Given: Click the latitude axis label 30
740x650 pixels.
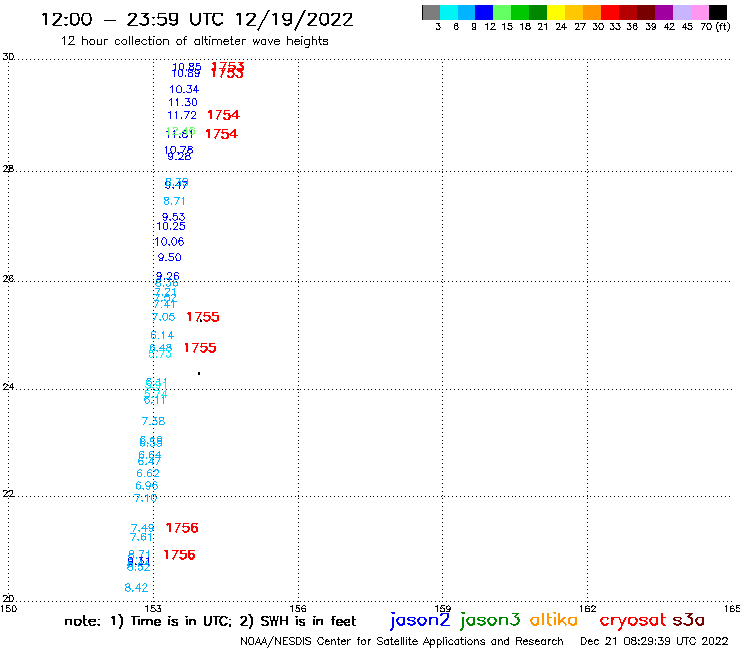Looking at the screenshot, I should [8, 57].
